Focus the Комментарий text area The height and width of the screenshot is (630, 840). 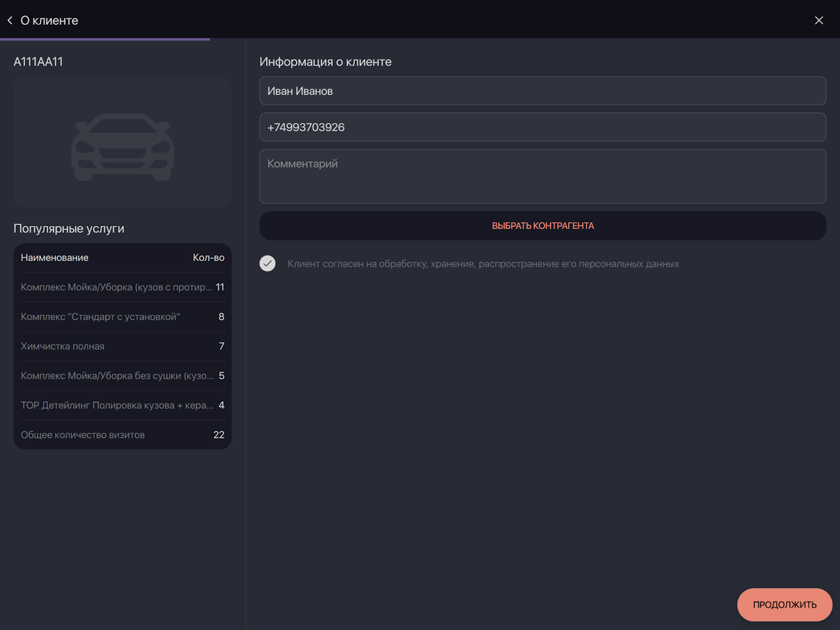pyautogui.click(x=542, y=176)
